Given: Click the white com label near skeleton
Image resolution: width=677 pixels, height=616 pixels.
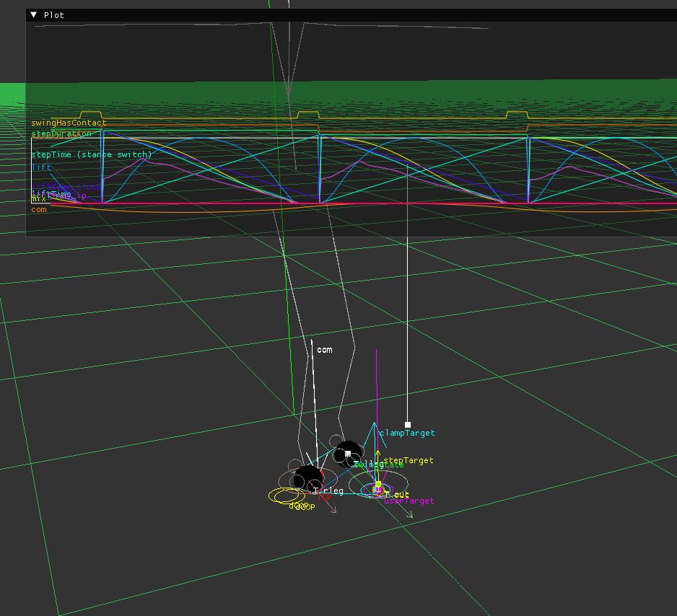Looking at the screenshot, I should tap(325, 350).
